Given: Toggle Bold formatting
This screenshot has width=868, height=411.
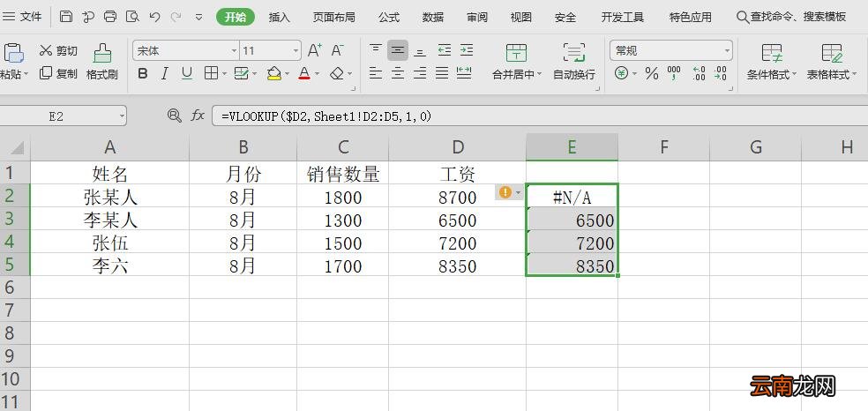Looking at the screenshot, I should [x=143, y=73].
